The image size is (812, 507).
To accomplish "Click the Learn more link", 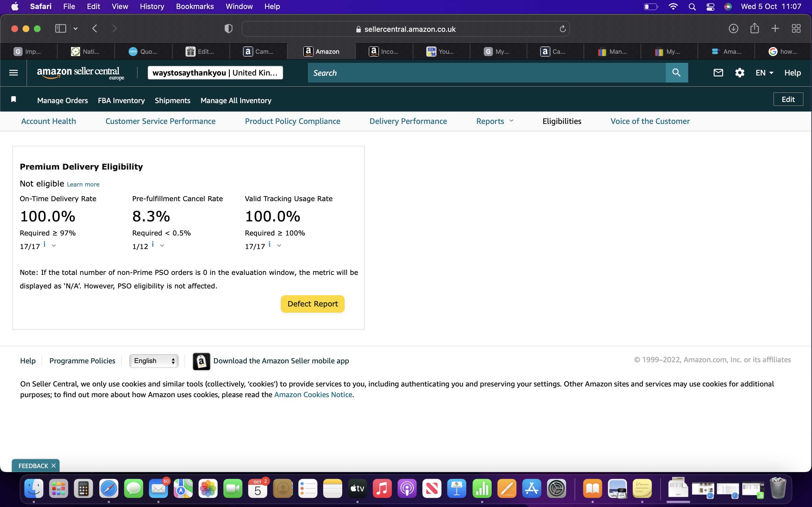I will point(83,184).
